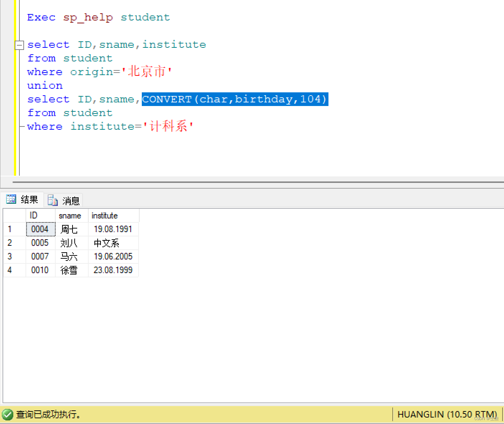
Task: Click the name cell 周七
Action: pyautogui.click(x=72, y=229)
